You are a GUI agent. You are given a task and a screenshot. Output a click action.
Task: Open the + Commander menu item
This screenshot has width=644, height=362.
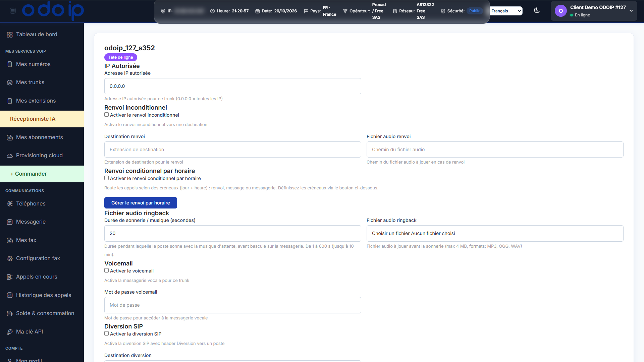(x=42, y=174)
